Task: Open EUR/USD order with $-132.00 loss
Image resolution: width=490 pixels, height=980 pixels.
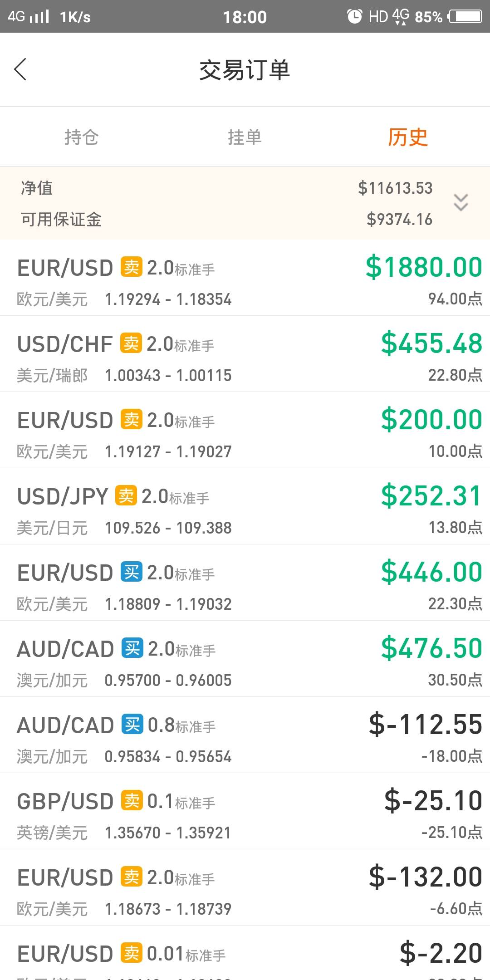Action: (x=245, y=887)
